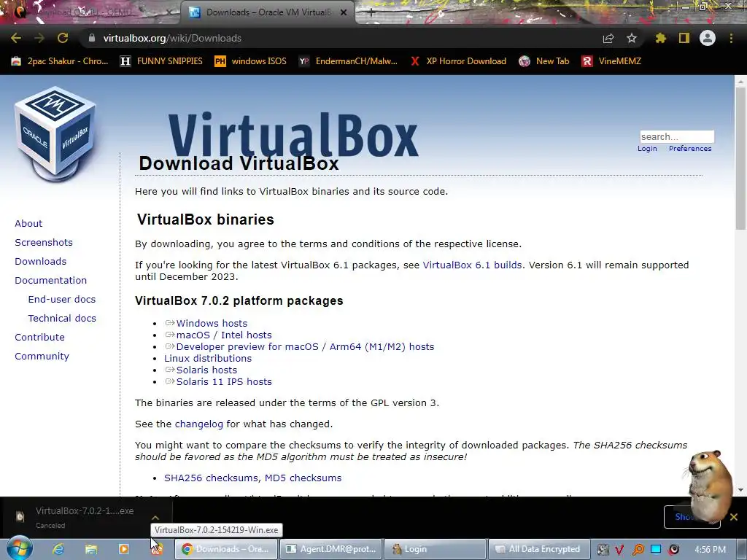
Task: Open the 2pac Shakur bookmark
Action: [x=60, y=61]
